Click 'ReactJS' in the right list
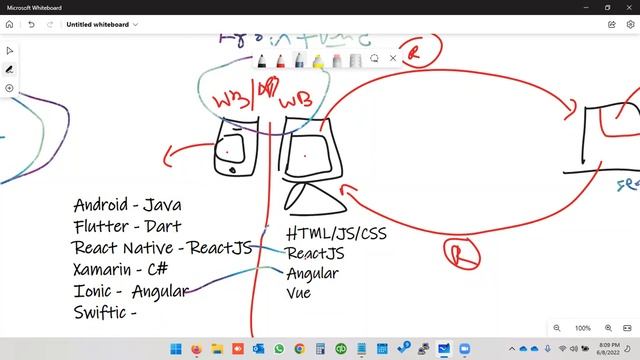640x360 pixels. tap(315, 253)
